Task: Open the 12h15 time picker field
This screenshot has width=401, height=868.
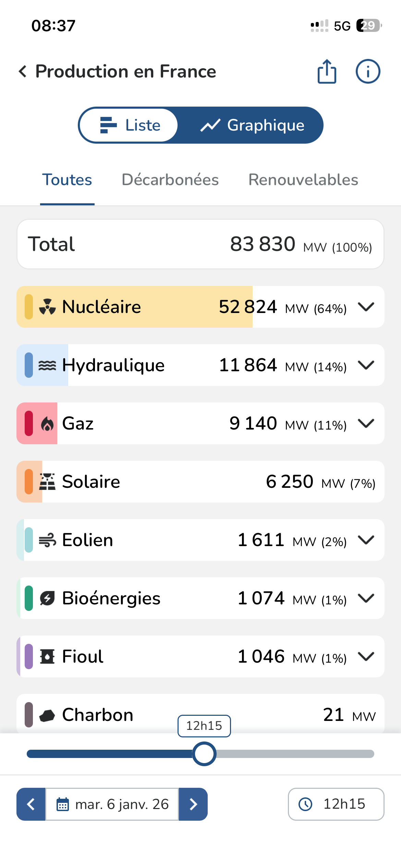Action: [336, 804]
